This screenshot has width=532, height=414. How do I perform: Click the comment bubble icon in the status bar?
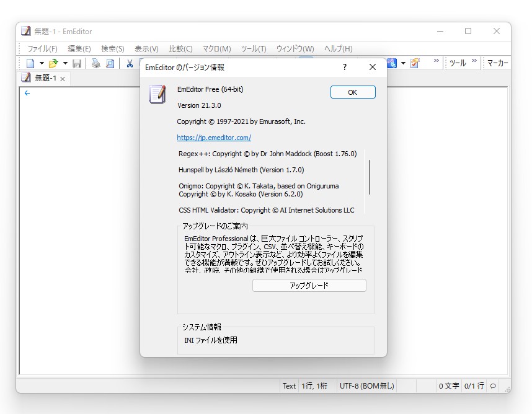(x=492, y=385)
